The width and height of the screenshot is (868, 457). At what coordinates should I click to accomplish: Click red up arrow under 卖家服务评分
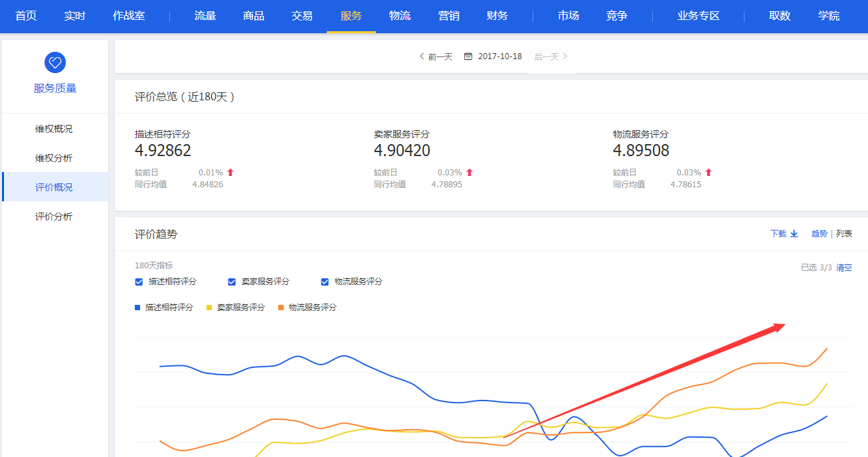point(470,173)
